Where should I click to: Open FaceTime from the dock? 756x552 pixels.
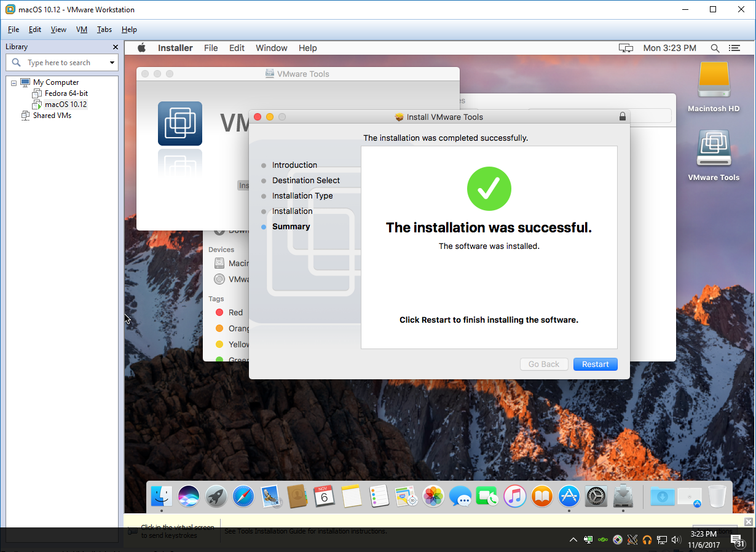tap(487, 495)
